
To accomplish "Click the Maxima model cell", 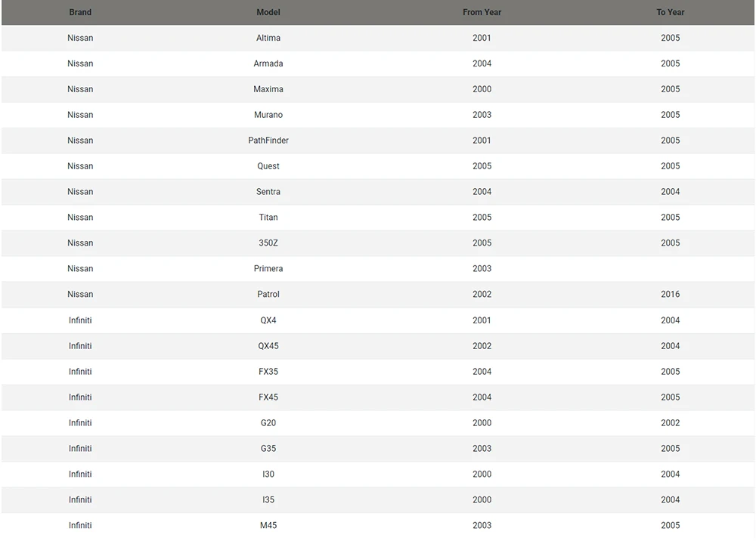I will coord(268,89).
